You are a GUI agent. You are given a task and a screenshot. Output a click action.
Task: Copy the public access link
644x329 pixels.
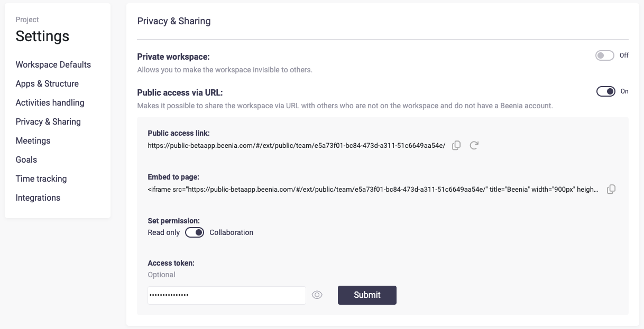tap(456, 145)
